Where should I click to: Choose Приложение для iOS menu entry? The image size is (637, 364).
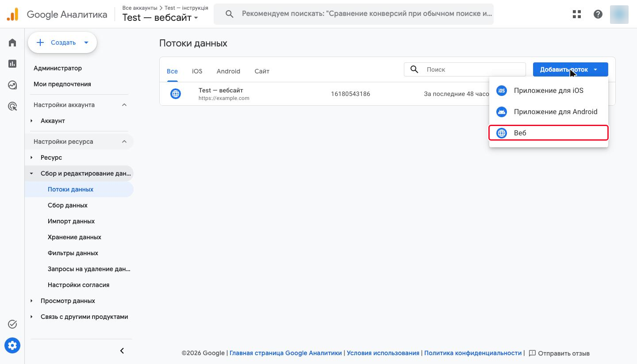[x=549, y=91]
